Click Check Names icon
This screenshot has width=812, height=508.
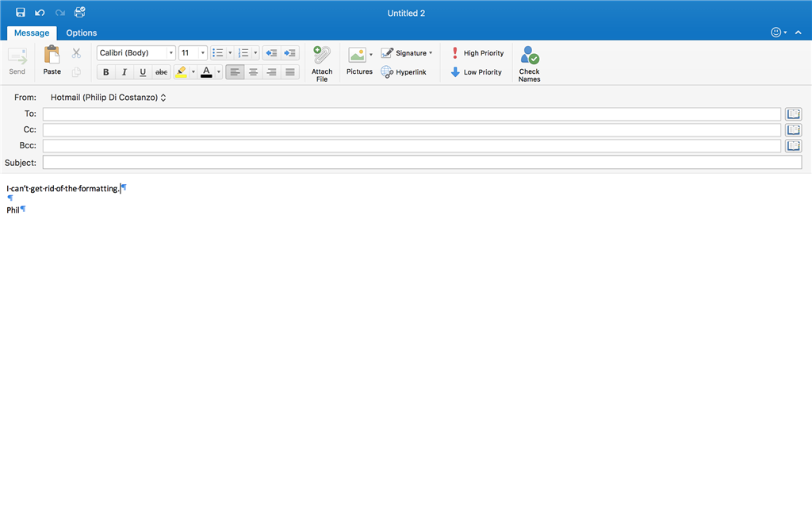point(529,63)
